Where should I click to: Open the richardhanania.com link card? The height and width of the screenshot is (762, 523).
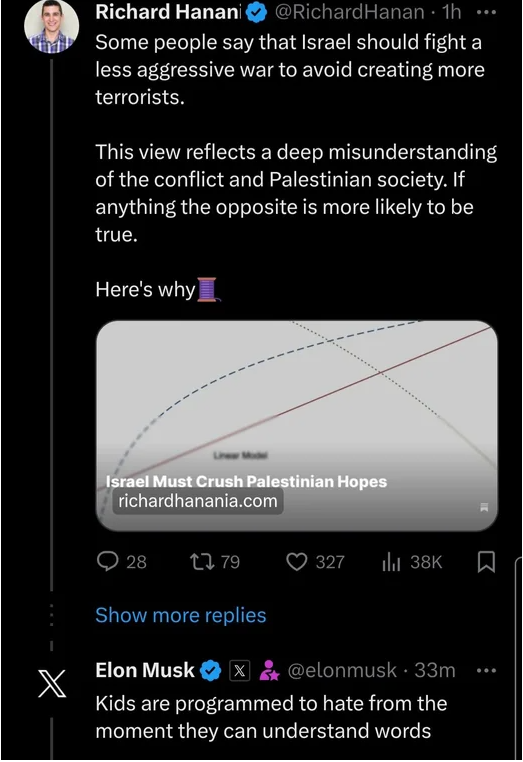pos(296,425)
